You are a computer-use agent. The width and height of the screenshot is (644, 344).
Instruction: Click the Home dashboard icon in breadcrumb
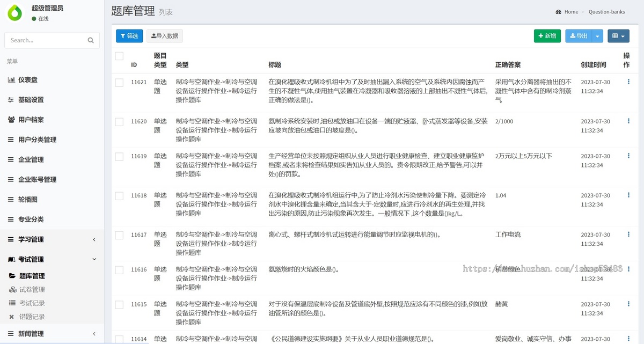pyautogui.click(x=558, y=12)
